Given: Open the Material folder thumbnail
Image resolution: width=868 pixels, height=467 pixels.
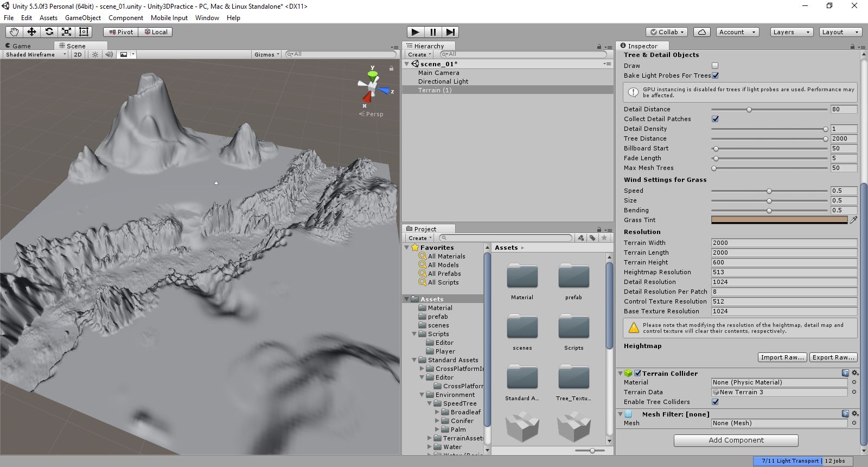Looking at the screenshot, I should [522, 276].
